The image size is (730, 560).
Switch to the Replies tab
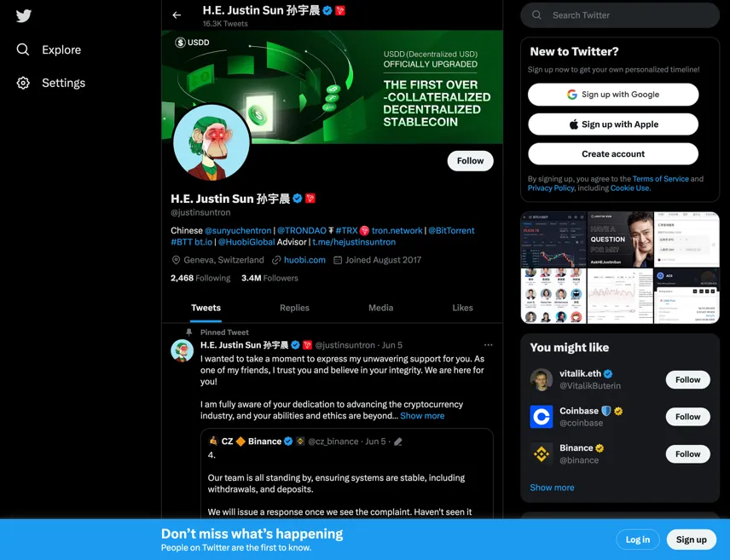294,308
